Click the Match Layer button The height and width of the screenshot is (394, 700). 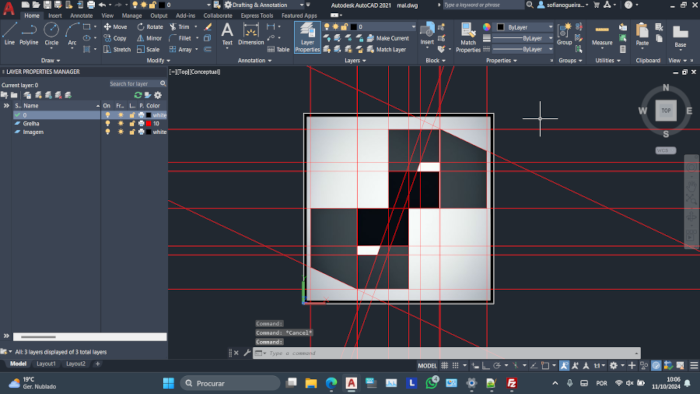coord(387,50)
